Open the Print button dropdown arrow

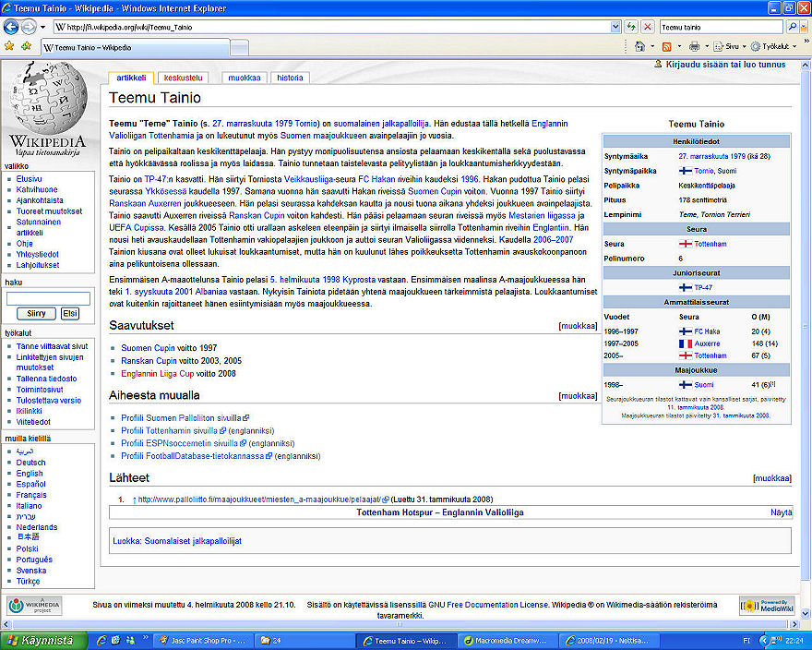(x=707, y=46)
